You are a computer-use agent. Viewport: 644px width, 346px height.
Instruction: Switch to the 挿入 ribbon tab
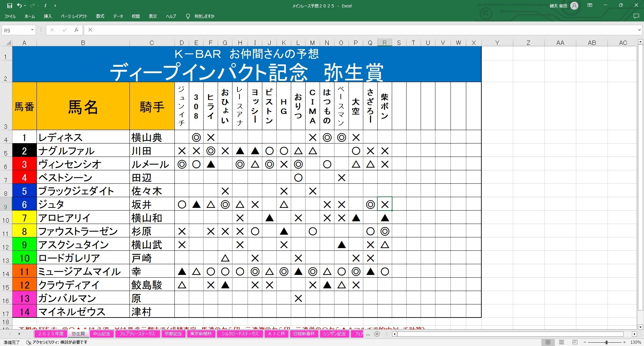coord(48,16)
